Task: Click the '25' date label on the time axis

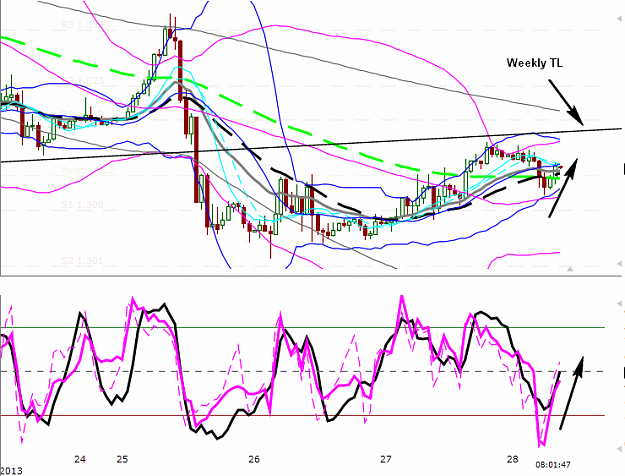Action: pyautogui.click(x=122, y=459)
